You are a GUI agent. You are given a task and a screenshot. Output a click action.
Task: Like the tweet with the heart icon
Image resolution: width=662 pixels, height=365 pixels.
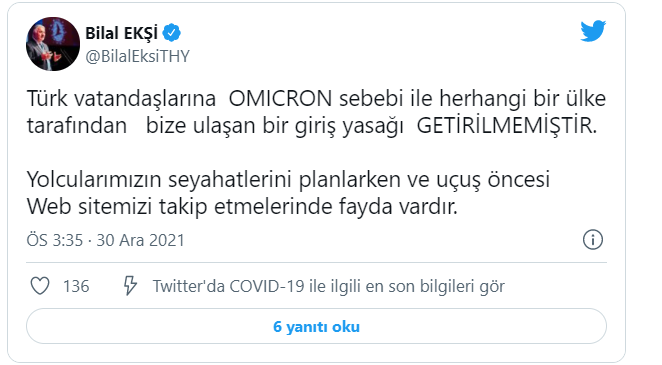point(40,286)
